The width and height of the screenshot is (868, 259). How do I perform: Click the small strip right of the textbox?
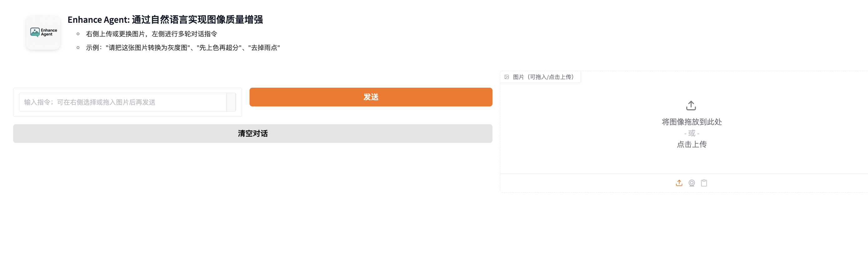[x=232, y=102]
